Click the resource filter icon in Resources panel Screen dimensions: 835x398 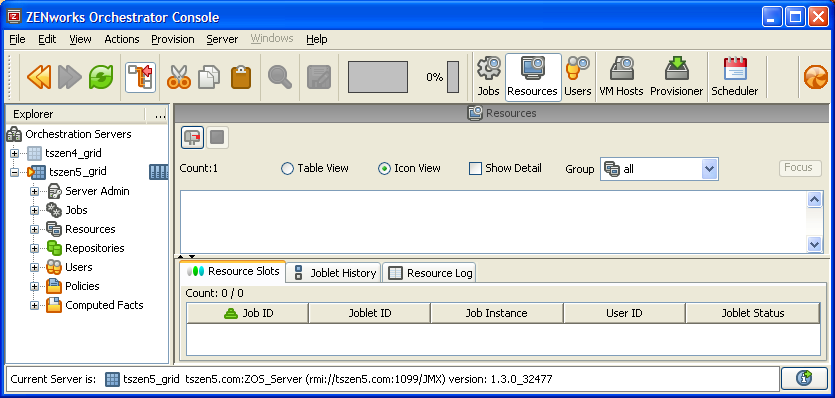[x=192, y=137]
